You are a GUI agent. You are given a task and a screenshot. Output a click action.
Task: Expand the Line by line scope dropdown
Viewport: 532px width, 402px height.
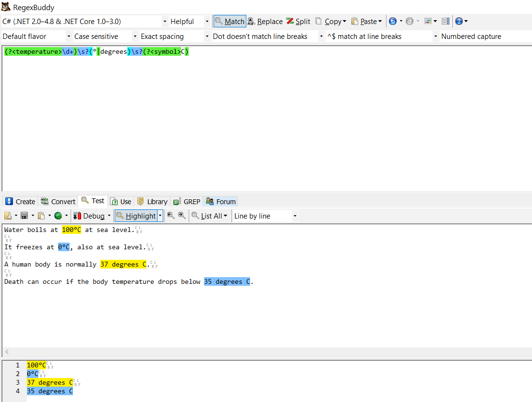point(266,216)
